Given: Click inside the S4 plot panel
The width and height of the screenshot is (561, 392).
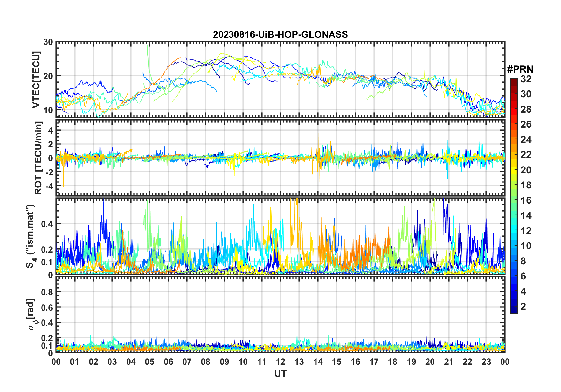Looking at the screenshot, I should click(x=280, y=236).
